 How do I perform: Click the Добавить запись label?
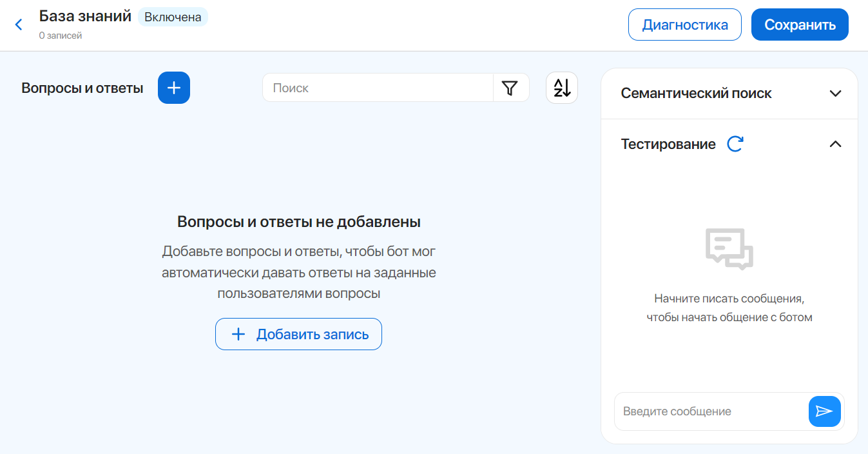point(312,334)
